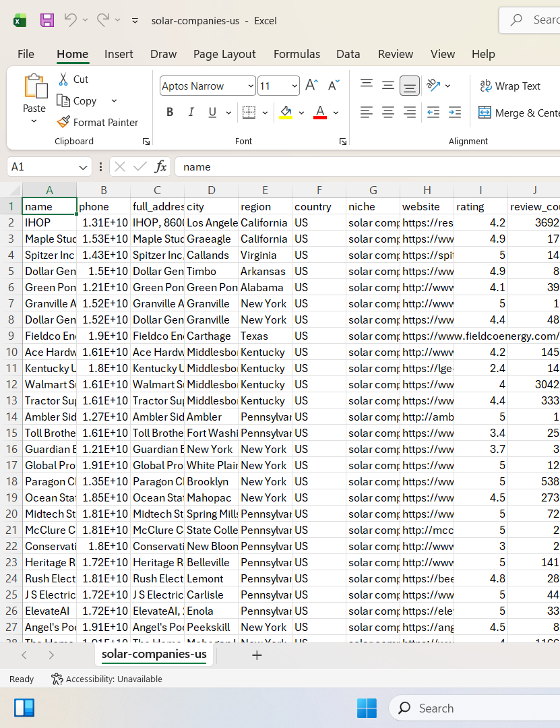Select the solar-companies-us sheet tab
The image size is (560, 728).
click(x=154, y=654)
